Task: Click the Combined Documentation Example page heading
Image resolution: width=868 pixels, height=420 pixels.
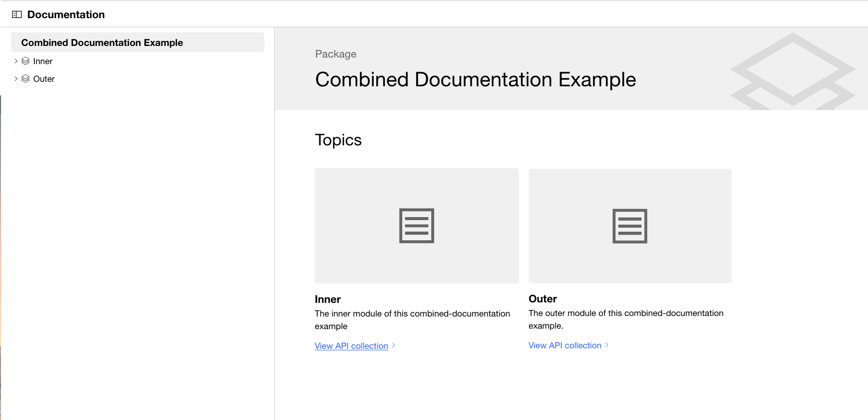Action: [475, 80]
